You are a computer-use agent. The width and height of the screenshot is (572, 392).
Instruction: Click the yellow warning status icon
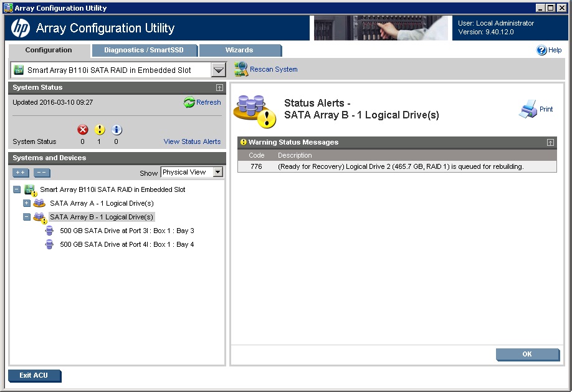coord(100,130)
